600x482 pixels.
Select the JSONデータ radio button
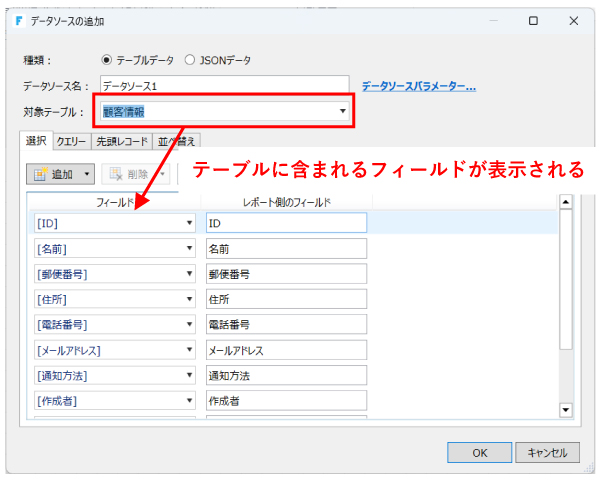coord(189,59)
